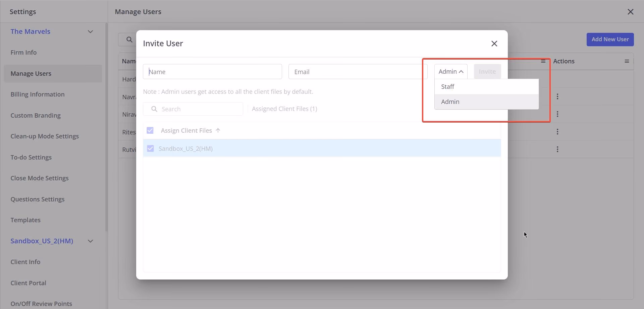Open the three-dot actions menu in Rites row
The width and height of the screenshot is (644, 309).
(x=557, y=132)
